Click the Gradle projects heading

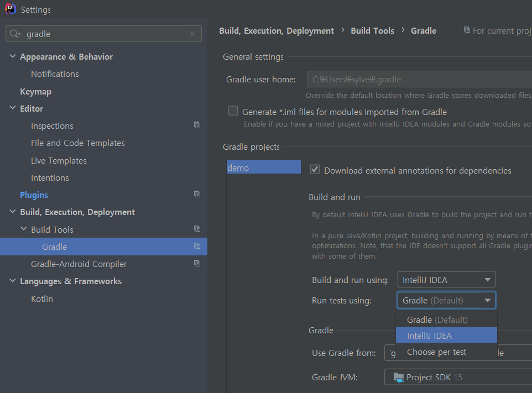[251, 146]
